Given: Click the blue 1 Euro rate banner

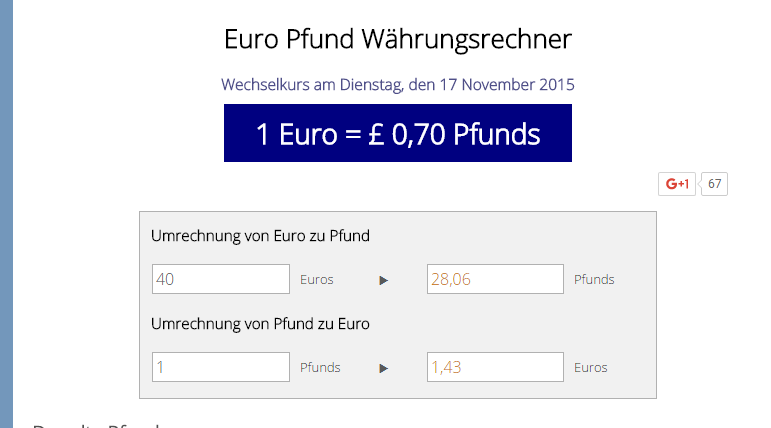Looking at the screenshot, I should 397,133.
